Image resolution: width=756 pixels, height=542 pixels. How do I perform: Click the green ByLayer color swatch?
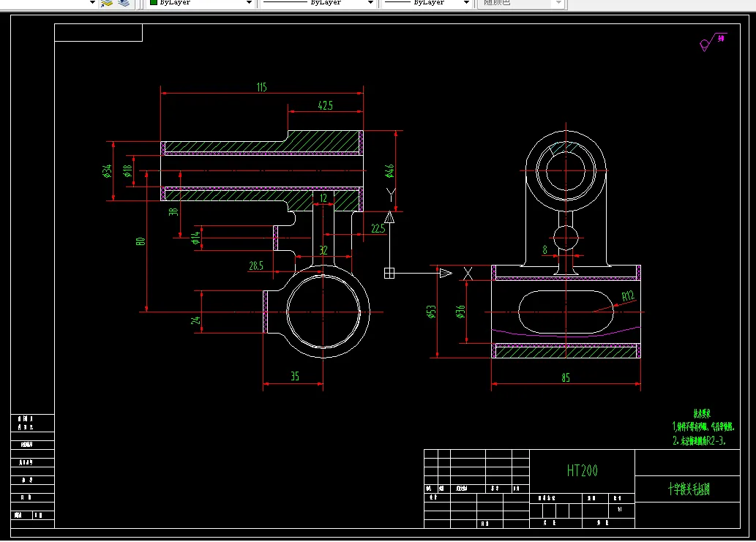(x=154, y=2)
